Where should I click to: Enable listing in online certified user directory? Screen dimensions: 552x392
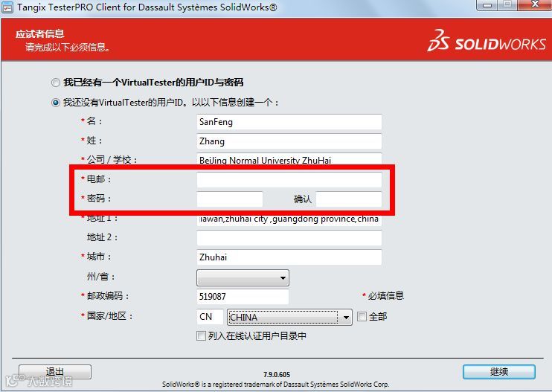(201, 336)
